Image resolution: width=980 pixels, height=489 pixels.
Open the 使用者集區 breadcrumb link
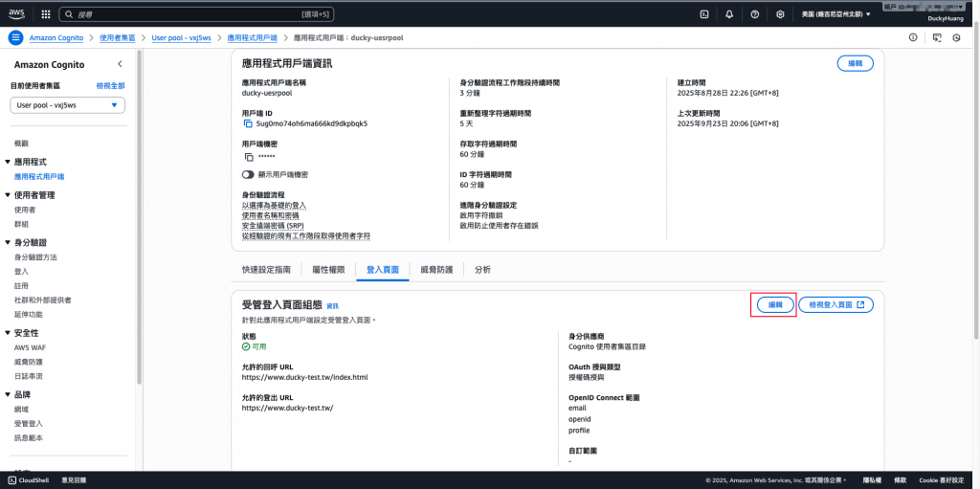[x=118, y=37]
